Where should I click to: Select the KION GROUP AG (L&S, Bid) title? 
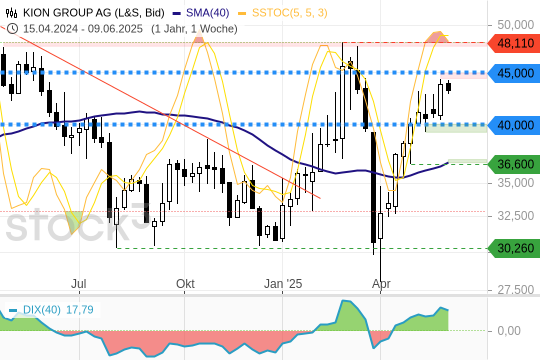pos(94,13)
